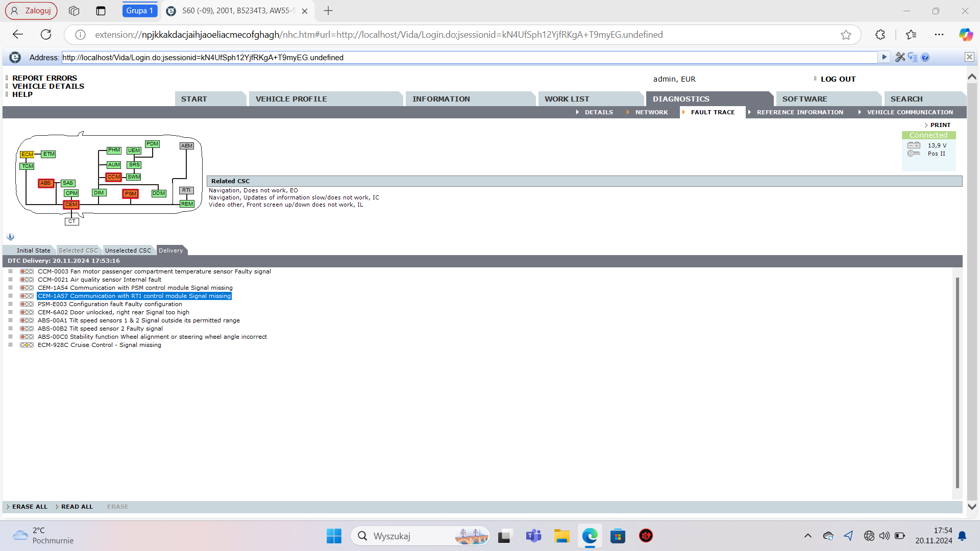
Task: Click the ERASE ALL button
Action: coord(30,507)
